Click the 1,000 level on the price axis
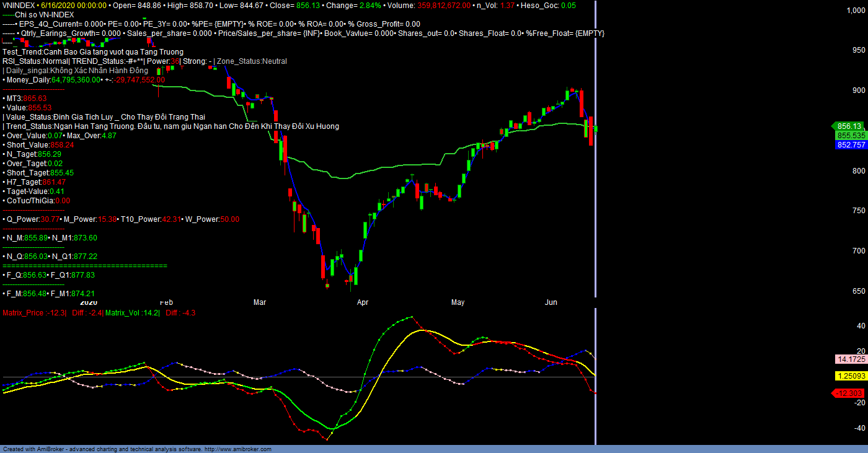This screenshot has width=868, height=453. click(856, 10)
